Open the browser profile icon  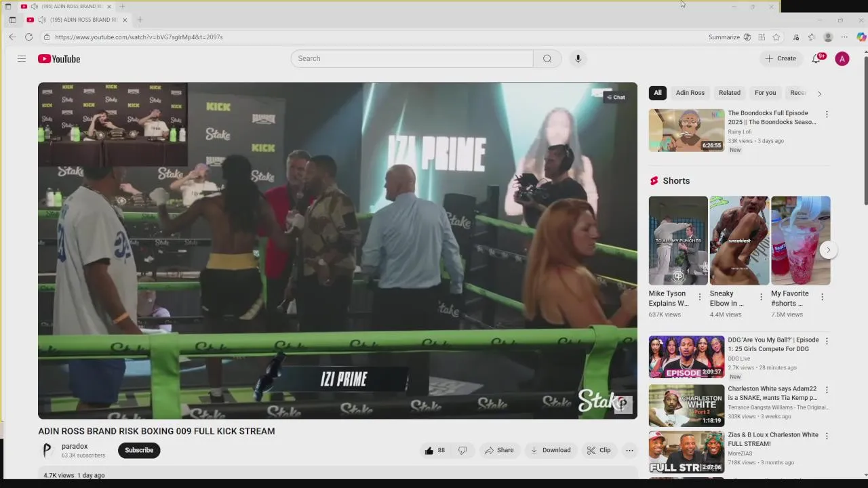[828, 37]
